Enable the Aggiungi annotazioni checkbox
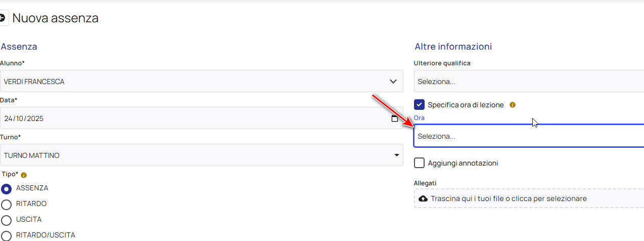Image resolution: width=644 pixels, height=241 pixels. tap(419, 163)
